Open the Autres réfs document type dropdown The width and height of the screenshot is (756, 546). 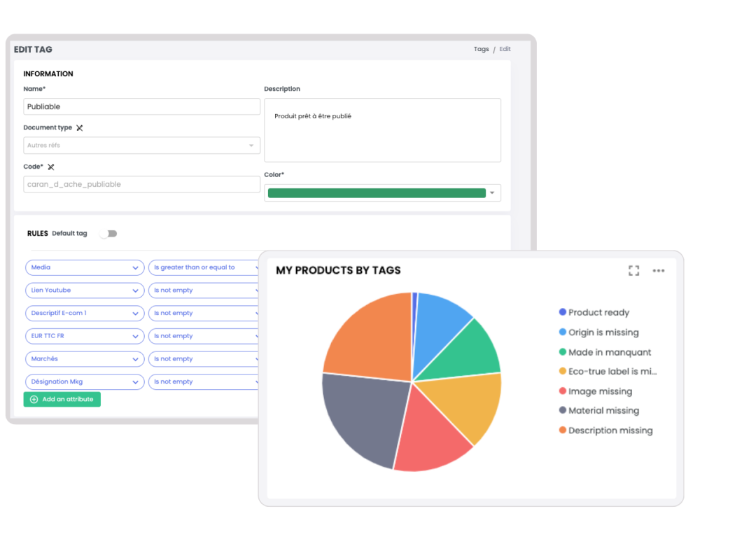141,145
